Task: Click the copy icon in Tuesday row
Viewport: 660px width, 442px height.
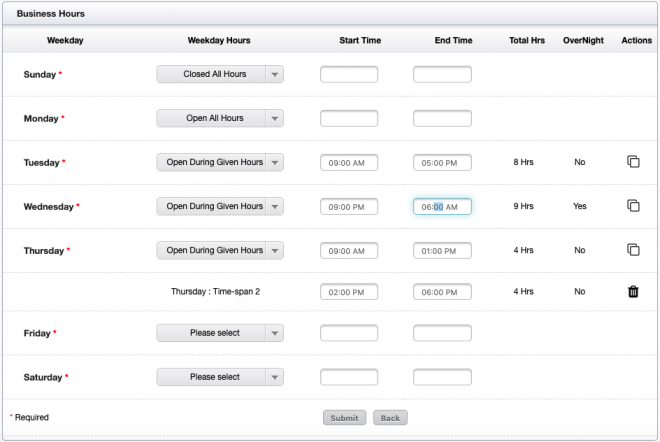Action: (x=632, y=162)
